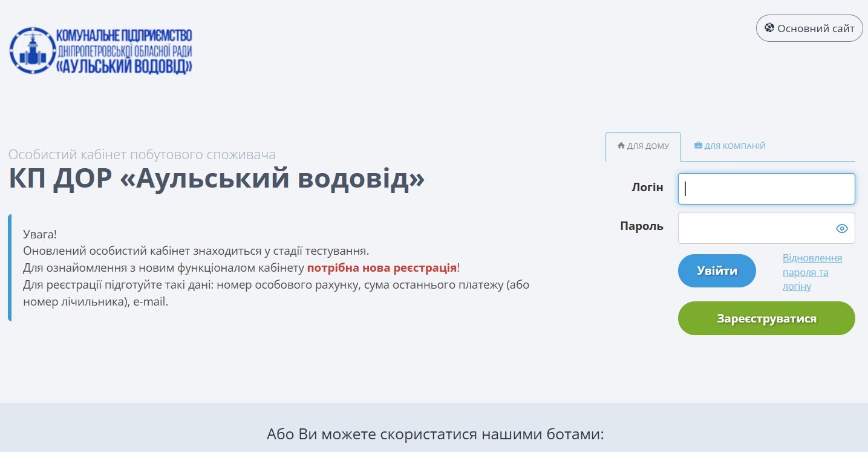The height and width of the screenshot is (452, 868).
Task: Click the globe icon in Основний сайт
Action: click(769, 28)
